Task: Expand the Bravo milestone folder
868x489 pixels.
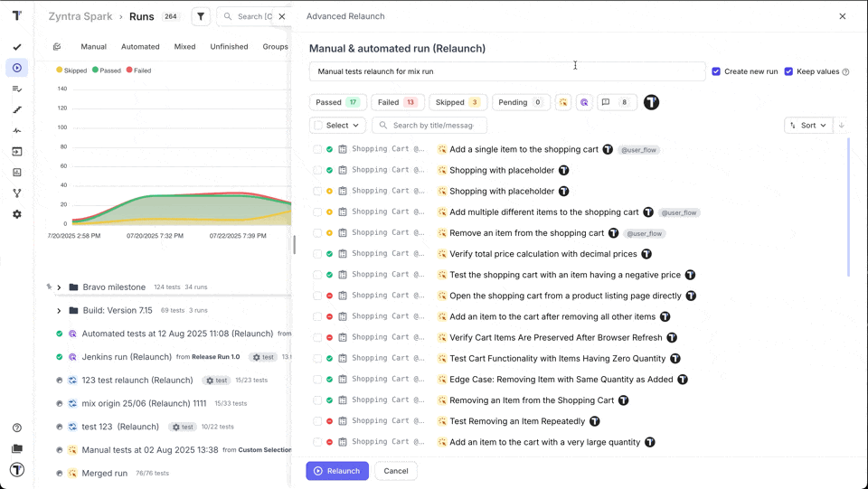Action: click(59, 287)
